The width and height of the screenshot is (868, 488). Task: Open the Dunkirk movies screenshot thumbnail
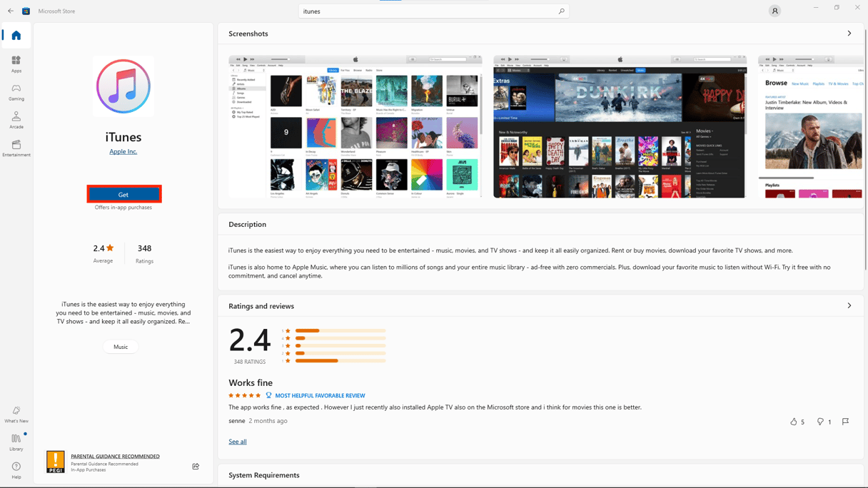[619, 126]
